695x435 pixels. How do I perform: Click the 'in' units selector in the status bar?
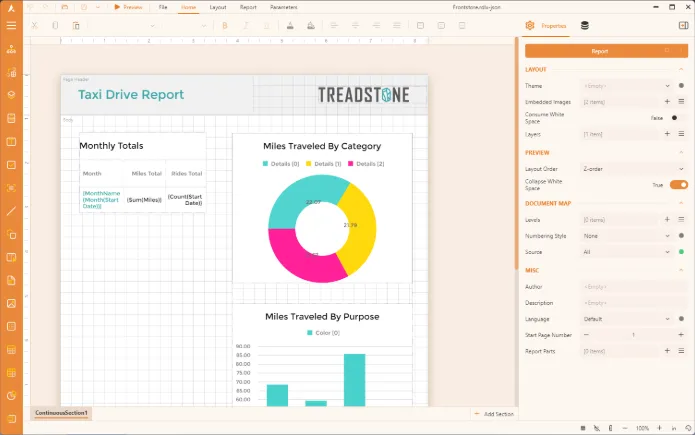(x=674, y=428)
